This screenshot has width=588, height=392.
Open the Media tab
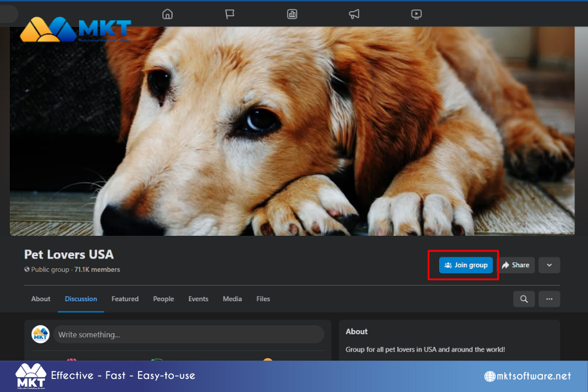tap(233, 299)
